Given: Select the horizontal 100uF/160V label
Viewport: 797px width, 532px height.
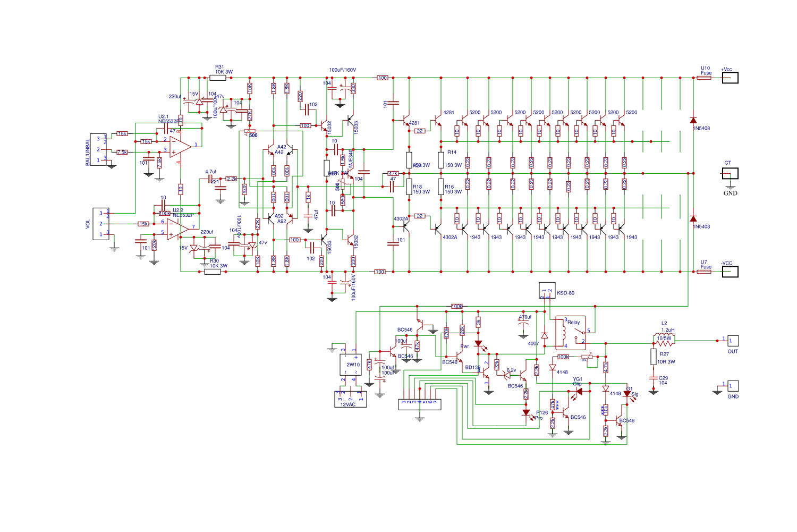Looking at the screenshot, I should coord(343,70).
